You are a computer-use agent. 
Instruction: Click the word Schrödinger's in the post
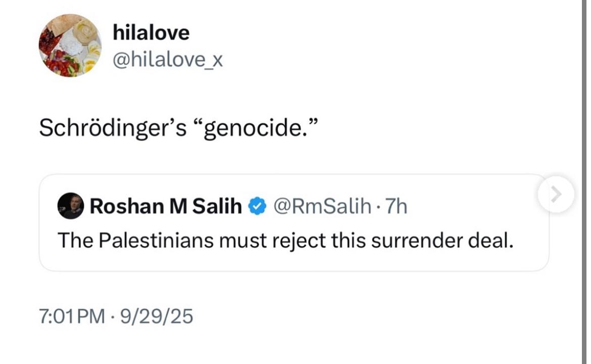click(113, 128)
